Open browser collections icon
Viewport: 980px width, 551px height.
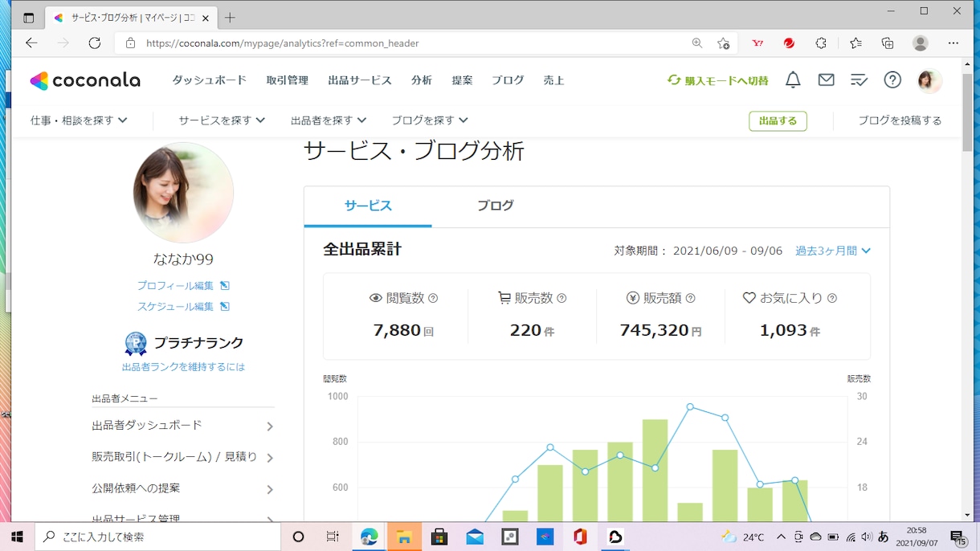point(888,43)
